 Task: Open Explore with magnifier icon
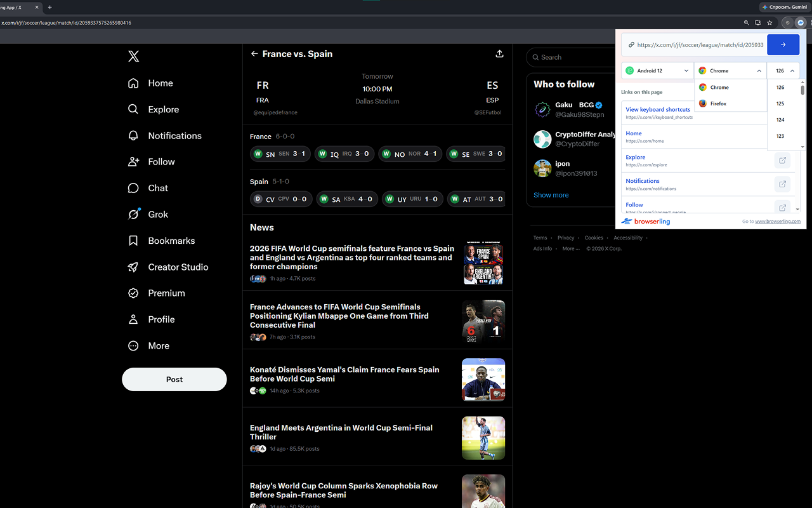[x=133, y=109]
